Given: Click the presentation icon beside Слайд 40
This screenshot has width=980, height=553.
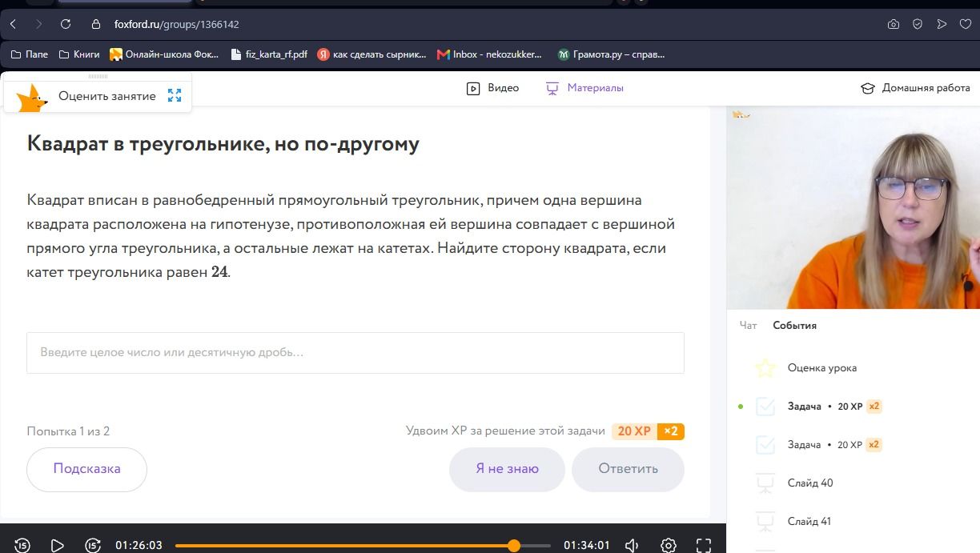Looking at the screenshot, I should click(765, 483).
